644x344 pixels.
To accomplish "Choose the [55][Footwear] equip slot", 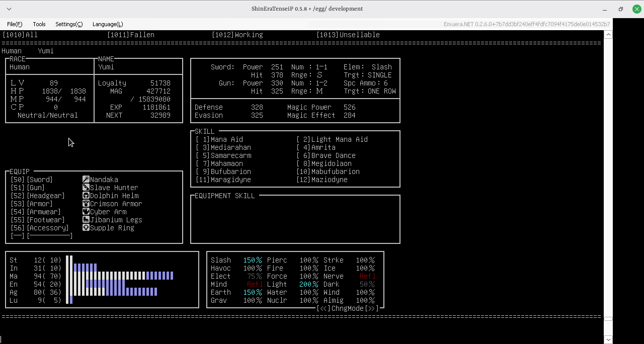I will tap(37, 220).
